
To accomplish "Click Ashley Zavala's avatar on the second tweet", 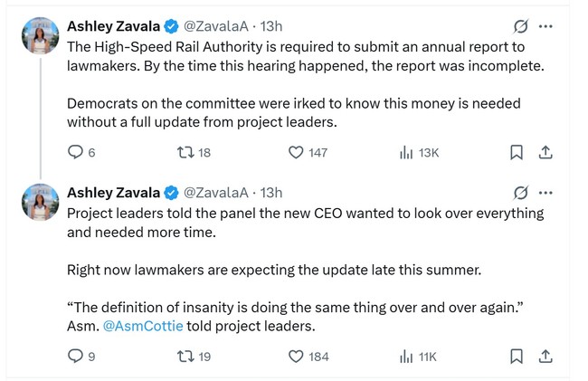I will point(40,202).
